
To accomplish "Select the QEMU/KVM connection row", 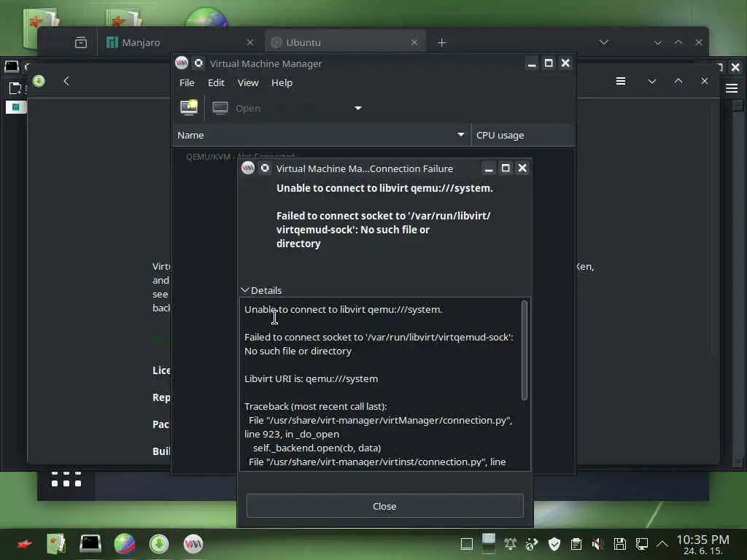I will pyautogui.click(x=240, y=156).
